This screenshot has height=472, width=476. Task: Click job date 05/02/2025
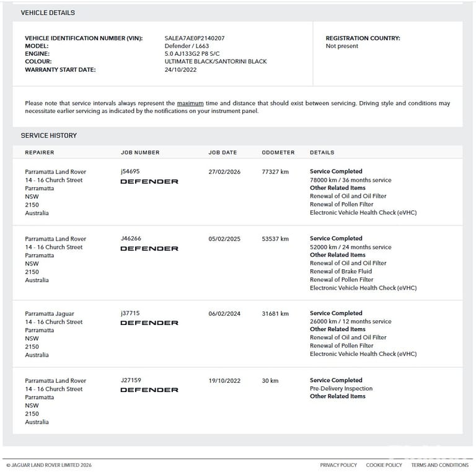[224, 239]
